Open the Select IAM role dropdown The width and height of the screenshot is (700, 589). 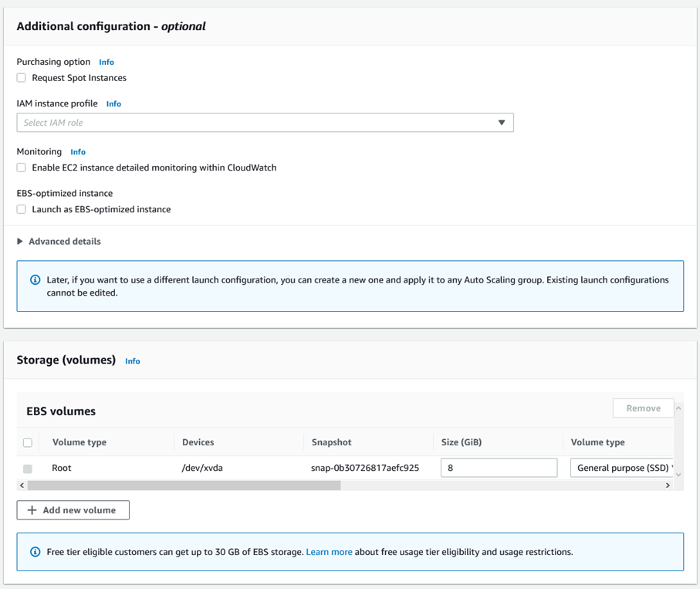pos(265,123)
